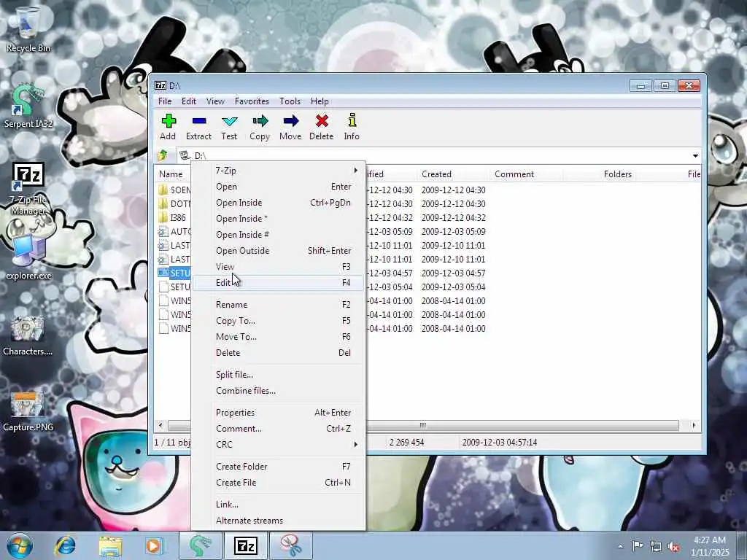Sort by the Created column header
The height and width of the screenshot is (560, 747).
click(453, 174)
